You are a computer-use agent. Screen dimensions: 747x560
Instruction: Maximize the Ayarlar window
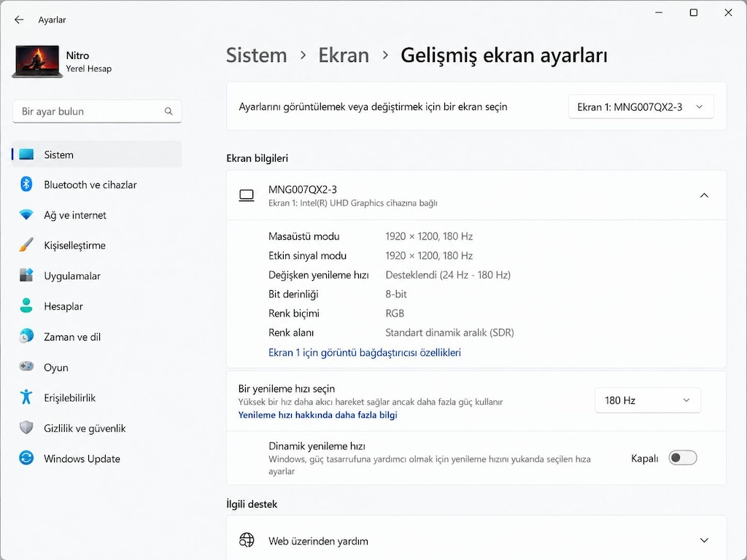point(694,13)
